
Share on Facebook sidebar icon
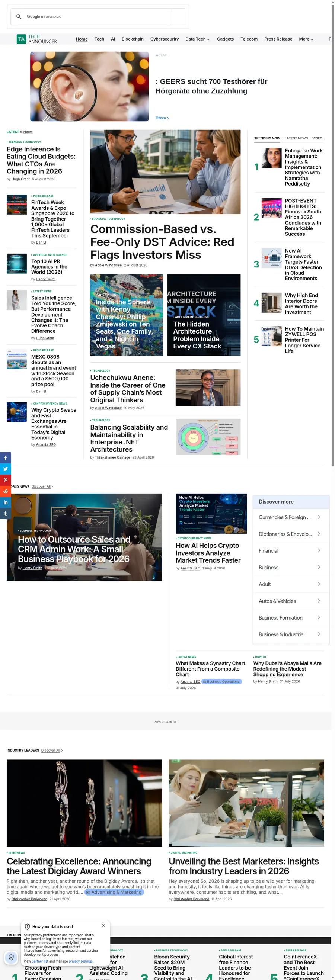(x=5, y=458)
